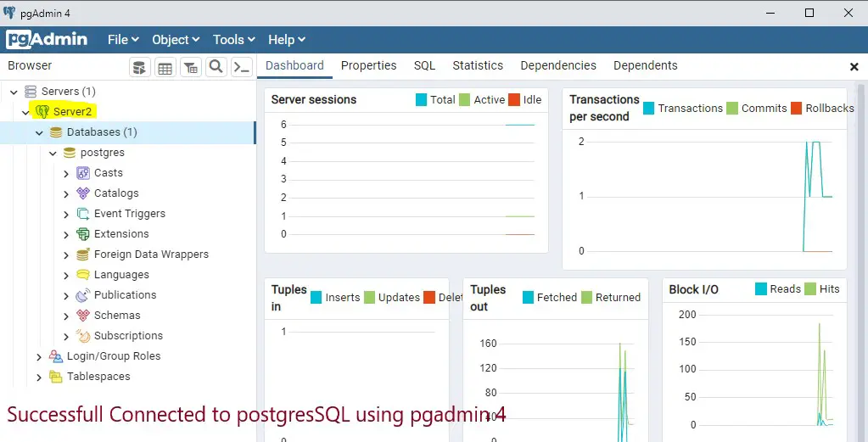This screenshot has height=442, width=868.
Task: Toggle the Rollbacks legend swatch
Action: pyautogui.click(x=796, y=108)
